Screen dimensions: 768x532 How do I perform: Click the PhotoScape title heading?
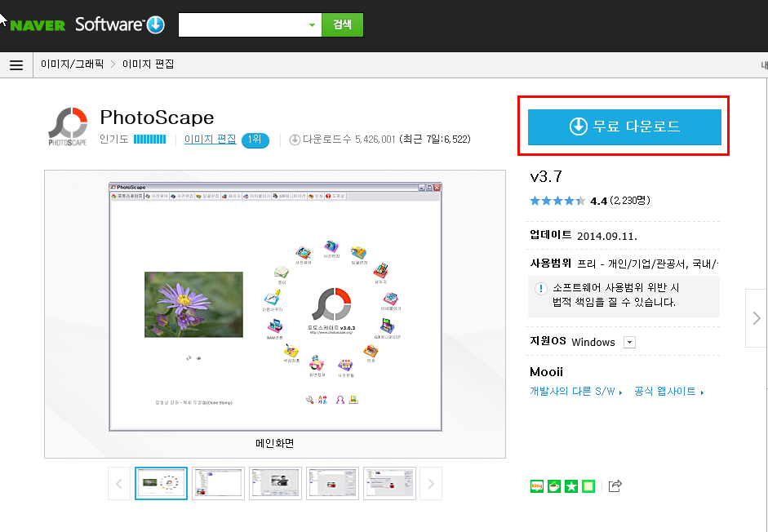tap(157, 117)
